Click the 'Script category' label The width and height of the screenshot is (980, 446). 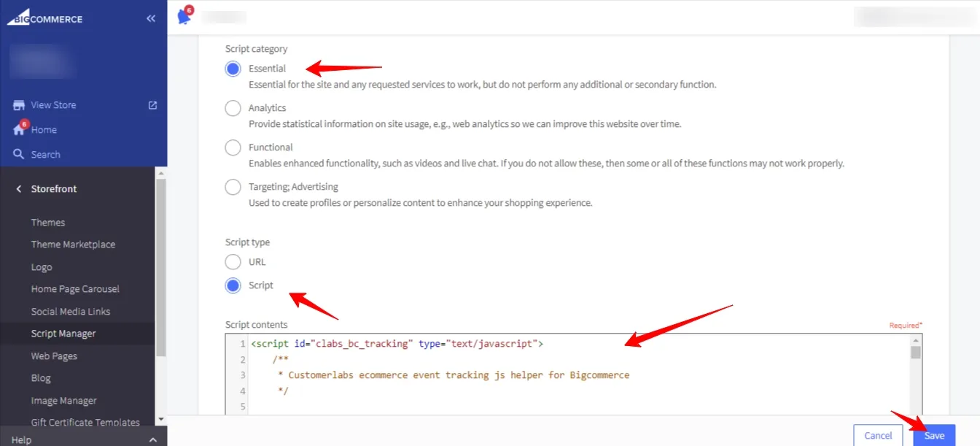tap(256, 49)
